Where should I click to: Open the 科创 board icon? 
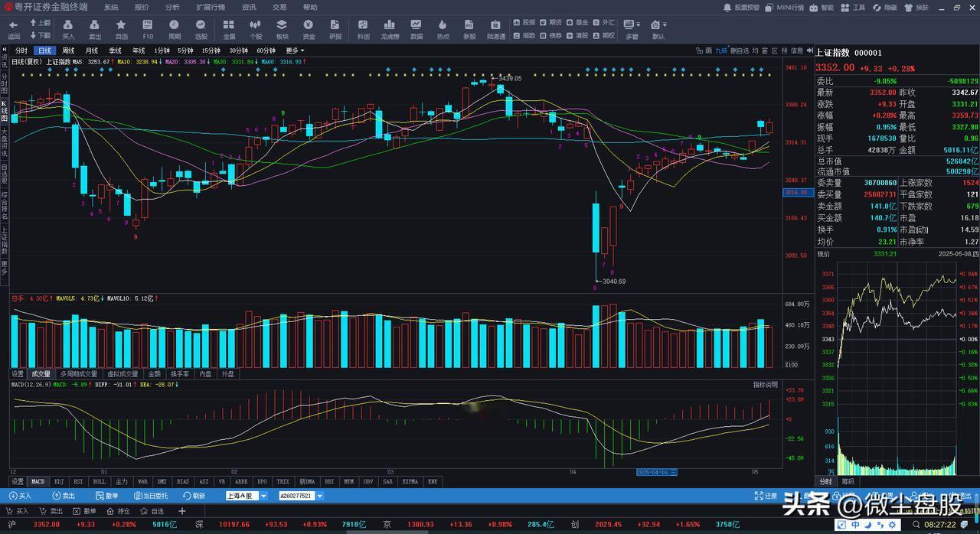point(363,25)
